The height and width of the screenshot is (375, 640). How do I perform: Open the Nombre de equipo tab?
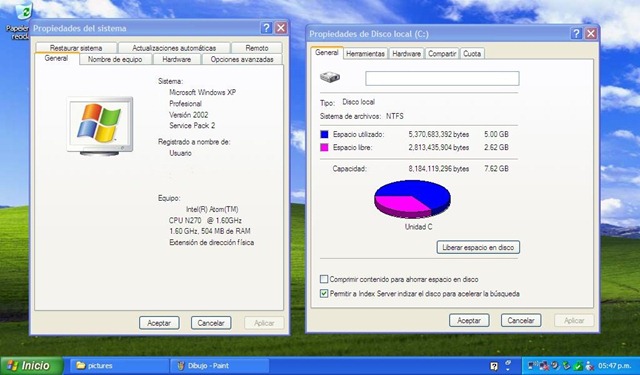[115, 59]
